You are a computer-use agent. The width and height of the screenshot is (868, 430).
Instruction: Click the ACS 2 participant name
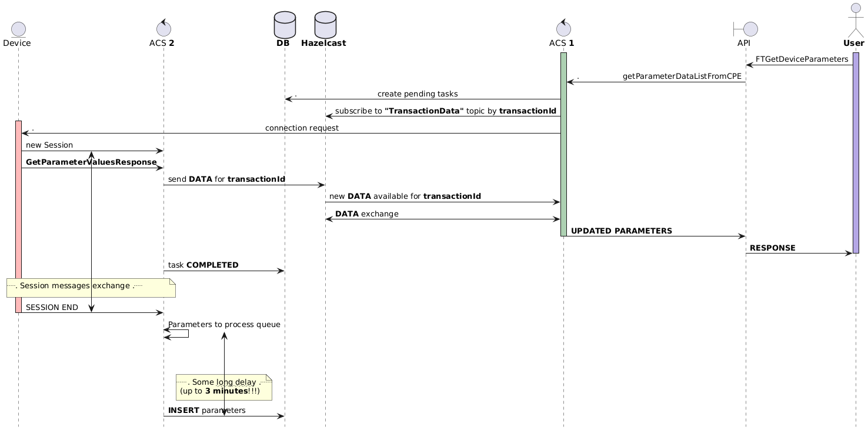(x=162, y=43)
